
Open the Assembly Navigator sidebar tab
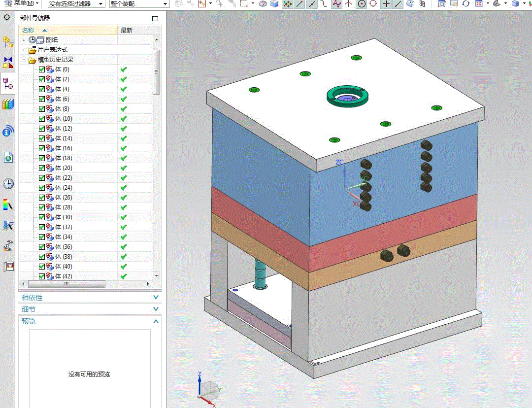[x=8, y=42]
